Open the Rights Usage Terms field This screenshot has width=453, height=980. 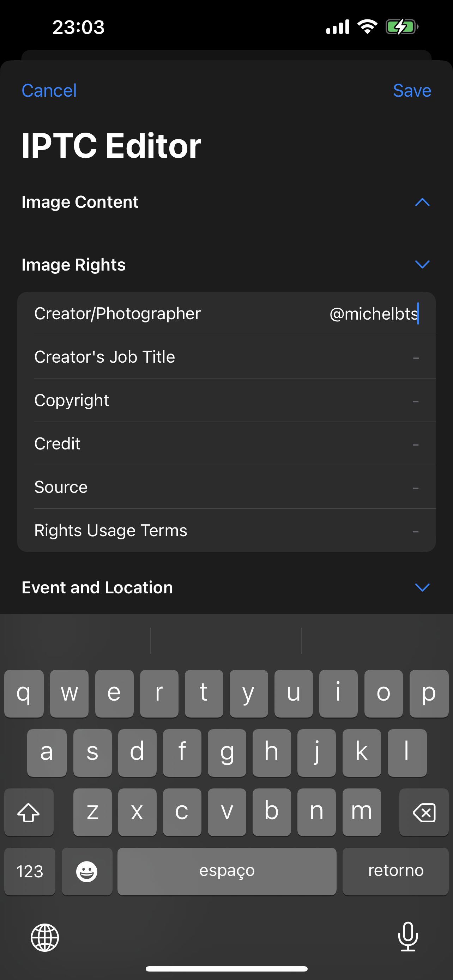click(226, 530)
